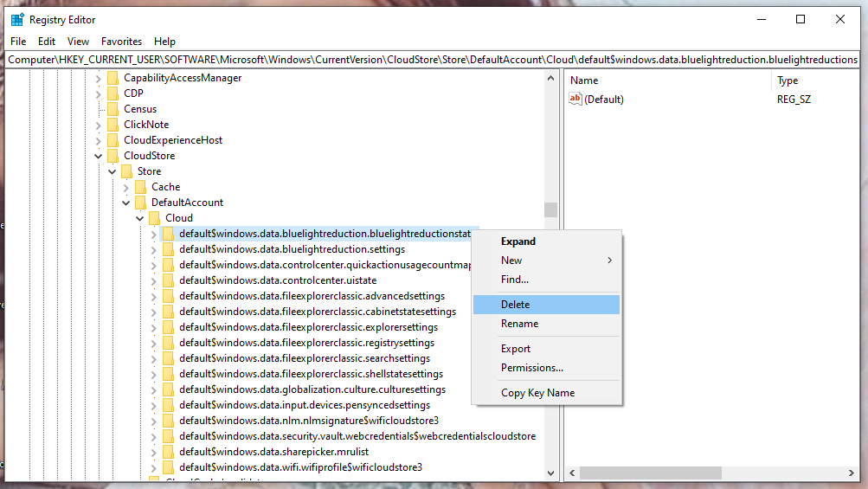
Task: Click the values pane scroll right arrow
Action: coord(852,473)
